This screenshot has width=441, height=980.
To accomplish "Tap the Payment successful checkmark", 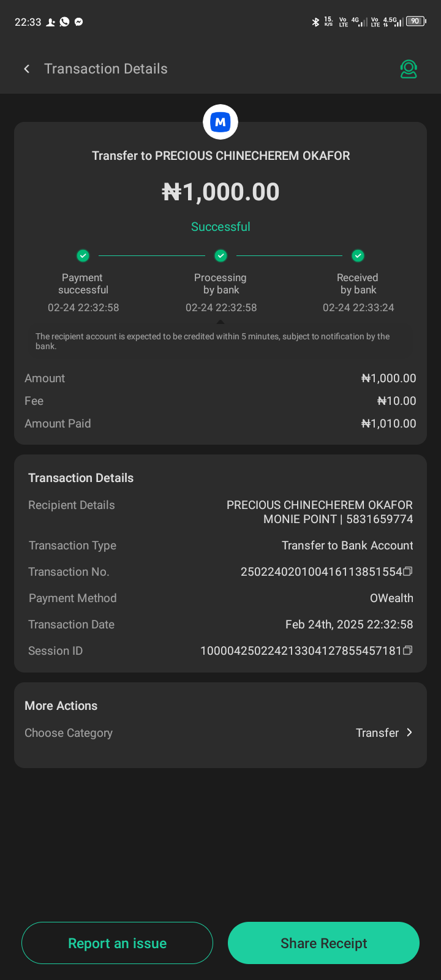I will click(83, 255).
